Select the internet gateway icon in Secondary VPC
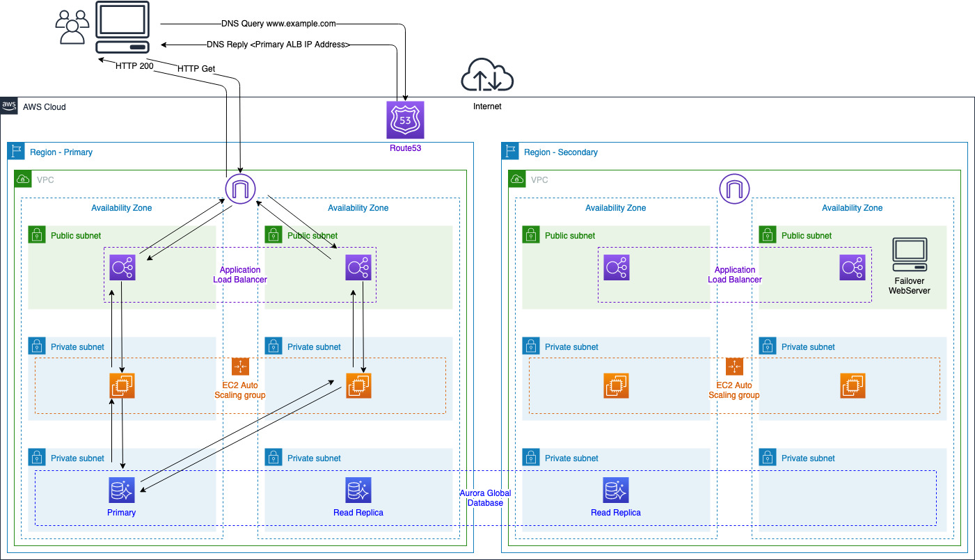Viewport: 975px width, 560px height. coord(735,189)
